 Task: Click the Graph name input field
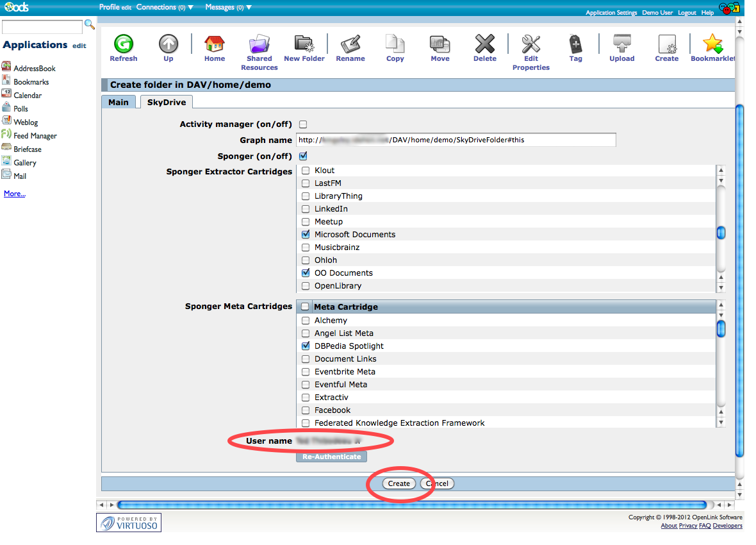coord(455,140)
